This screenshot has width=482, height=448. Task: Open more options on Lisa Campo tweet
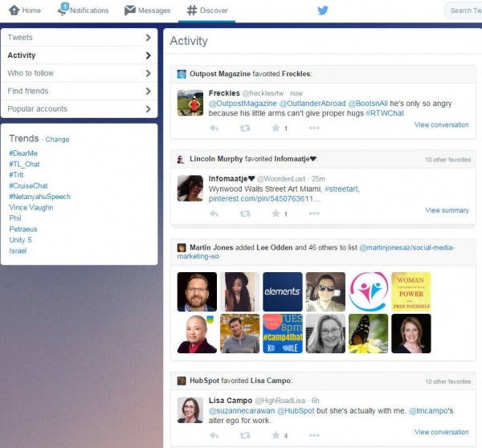314,435
